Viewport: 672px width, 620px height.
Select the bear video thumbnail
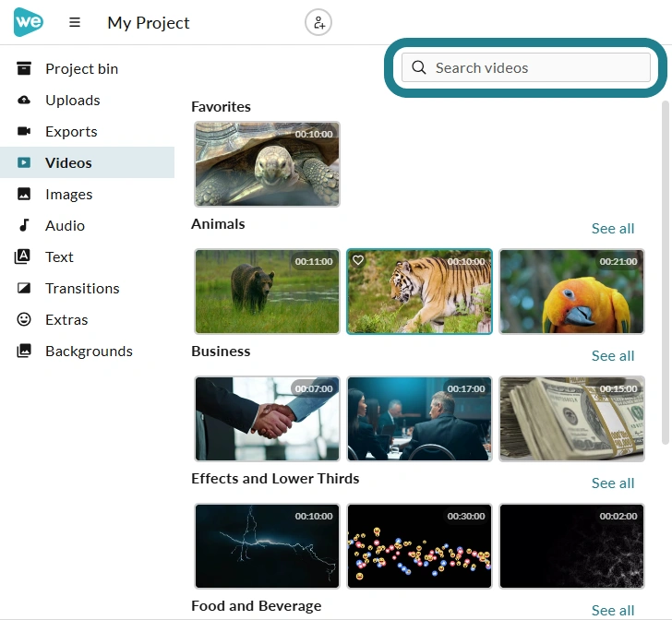[267, 292]
